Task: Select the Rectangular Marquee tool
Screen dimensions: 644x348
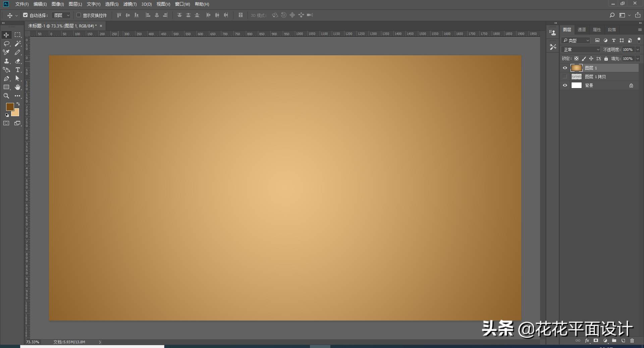Action: (18, 35)
